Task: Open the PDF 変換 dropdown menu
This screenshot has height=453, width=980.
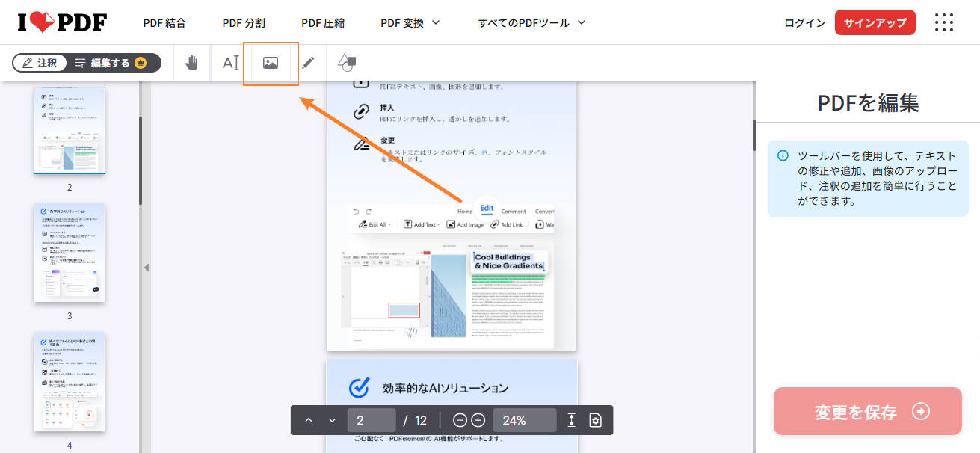Action: point(409,22)
